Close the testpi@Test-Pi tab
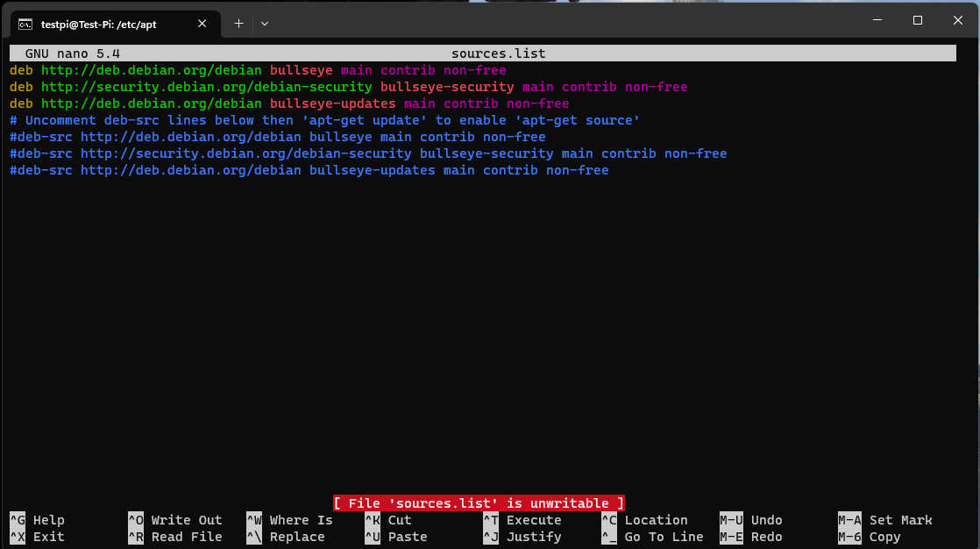This screenshot has height=549, width=980. [x=202, y=24]
